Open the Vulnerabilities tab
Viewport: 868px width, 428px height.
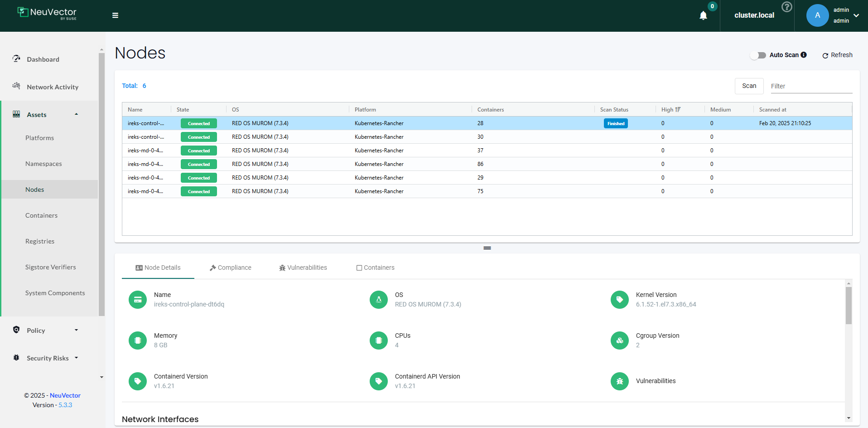pos(303,267)
